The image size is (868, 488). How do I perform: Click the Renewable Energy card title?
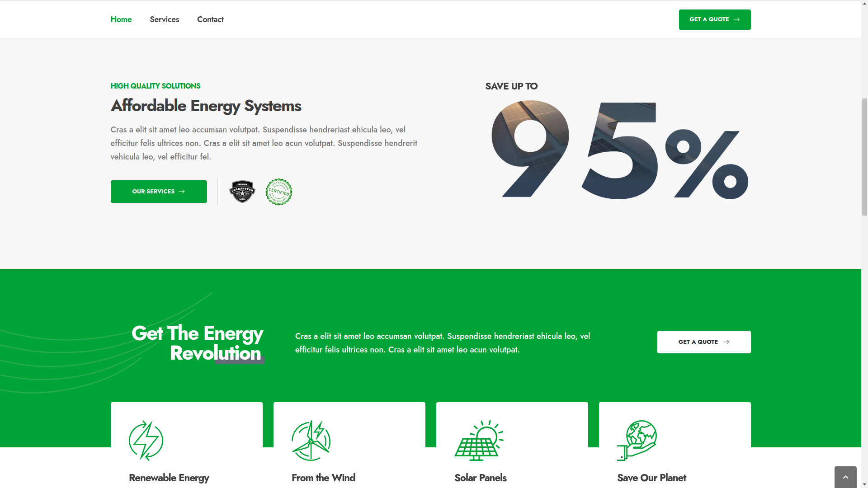[169, 478]
